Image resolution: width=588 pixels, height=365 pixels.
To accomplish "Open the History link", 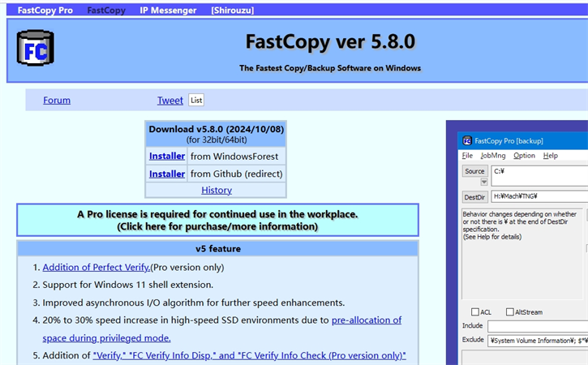I will point(217,190).
